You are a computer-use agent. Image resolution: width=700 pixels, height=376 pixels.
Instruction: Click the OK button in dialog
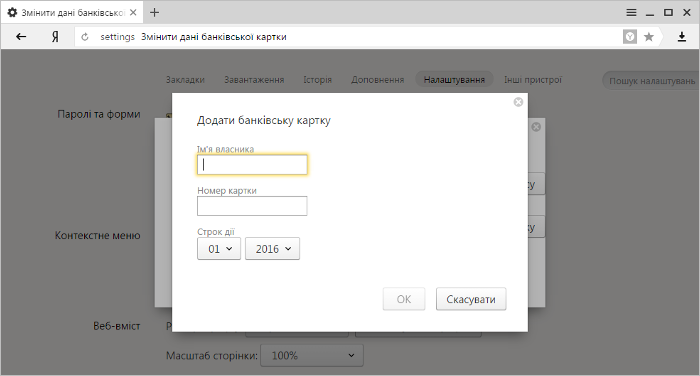(404, 299)
